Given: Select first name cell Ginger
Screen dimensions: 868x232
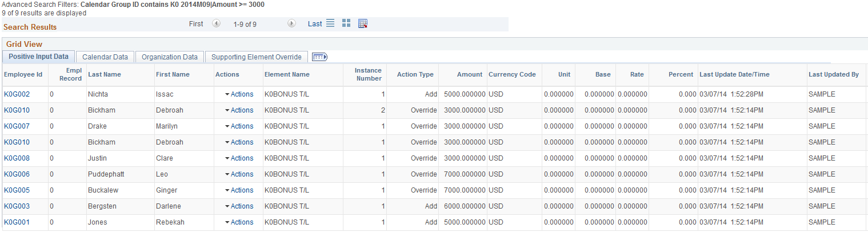Looking at the screenshot, I should (x=166, y=190).
